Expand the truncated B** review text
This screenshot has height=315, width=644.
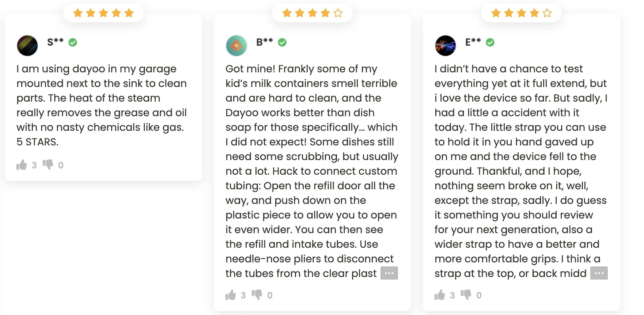point(389,273)
